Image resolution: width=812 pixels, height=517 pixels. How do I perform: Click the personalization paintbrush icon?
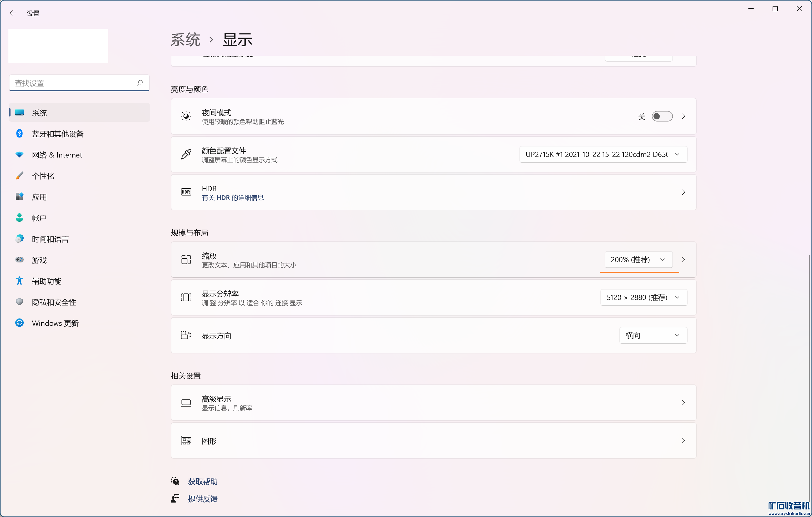point(19,176)
